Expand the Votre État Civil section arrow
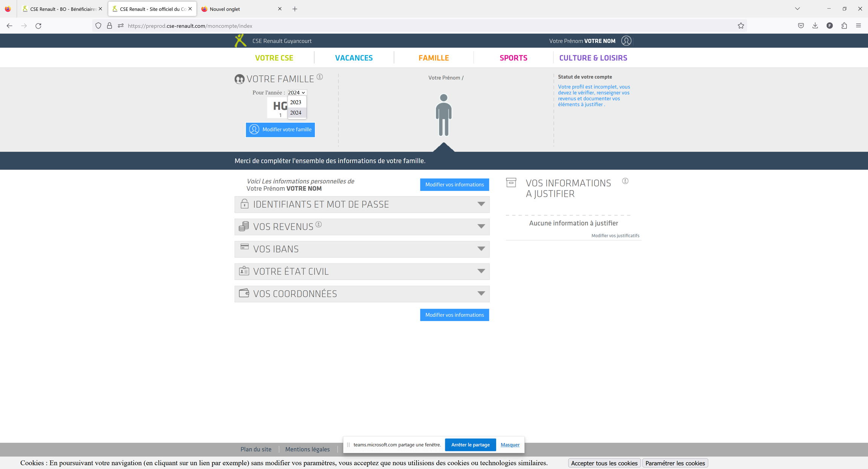 point(481,271)
